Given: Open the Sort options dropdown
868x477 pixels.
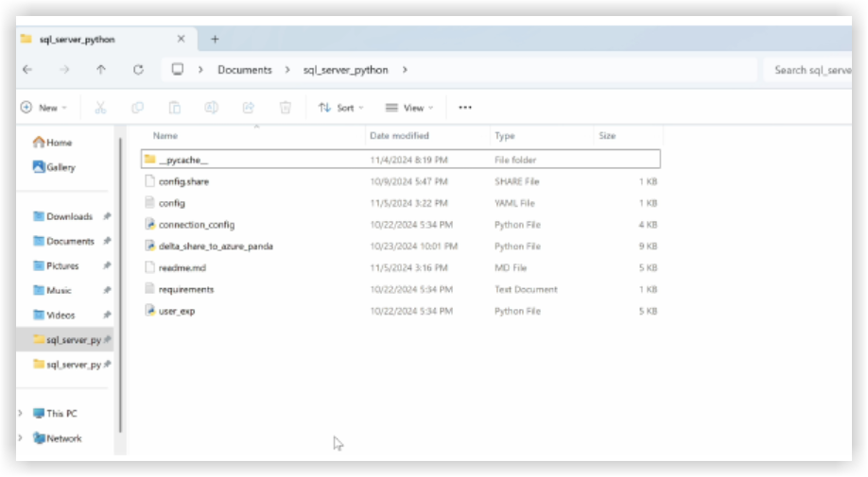Looking at the screenshot, I should 341,108.
